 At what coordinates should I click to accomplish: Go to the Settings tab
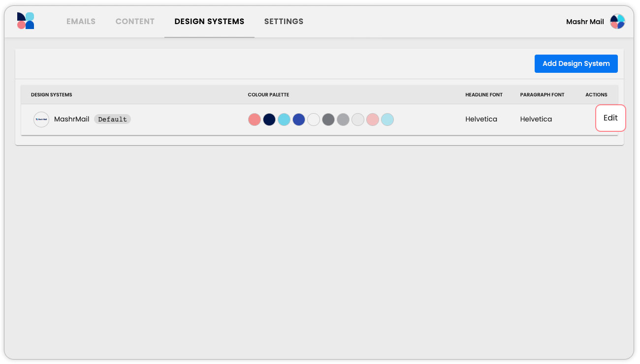tap(284, 22)
